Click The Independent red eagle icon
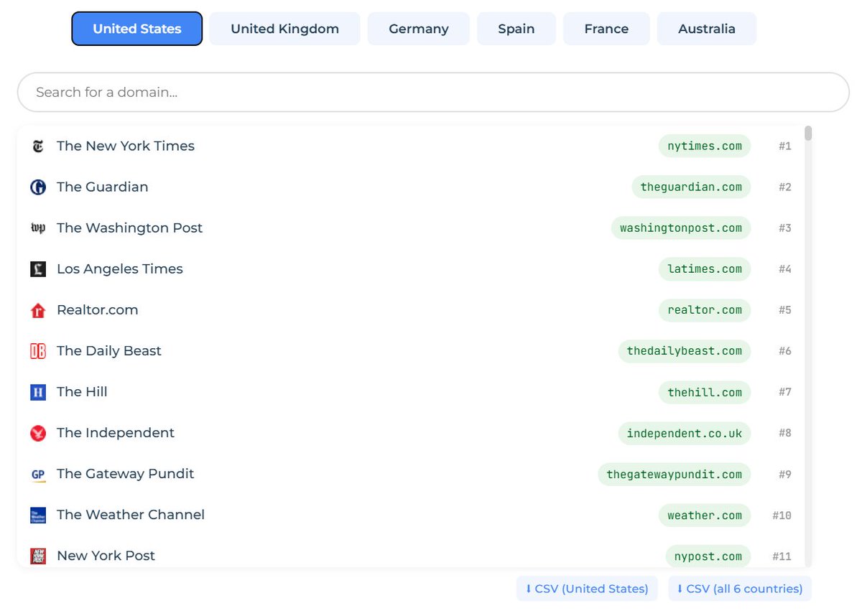Viewport: 862px width, 616px height. tap(38, 433)
